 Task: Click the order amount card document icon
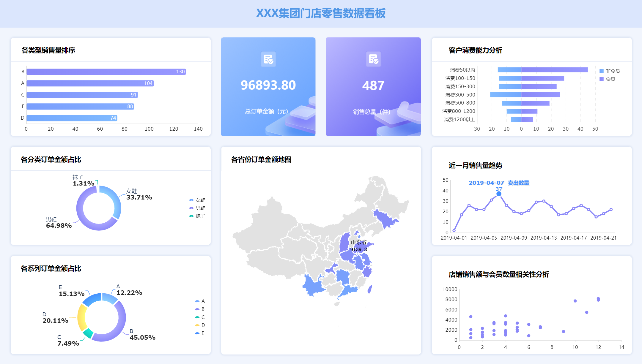tap(268, 59)
